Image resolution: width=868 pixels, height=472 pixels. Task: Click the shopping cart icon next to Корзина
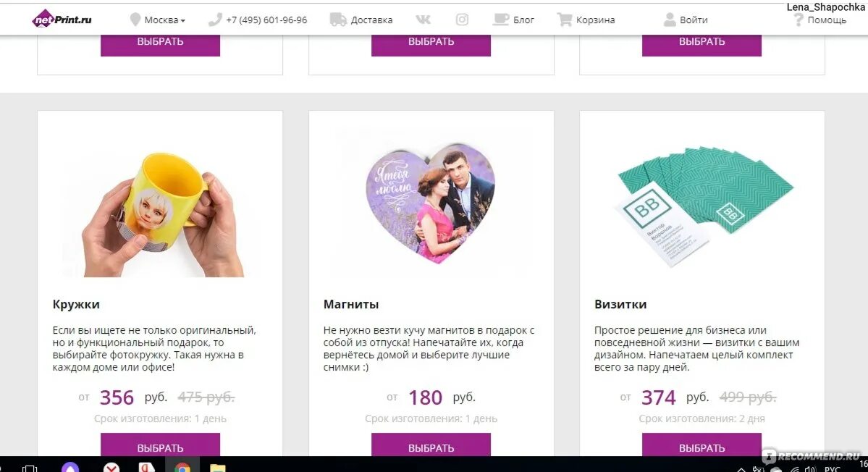565,20
